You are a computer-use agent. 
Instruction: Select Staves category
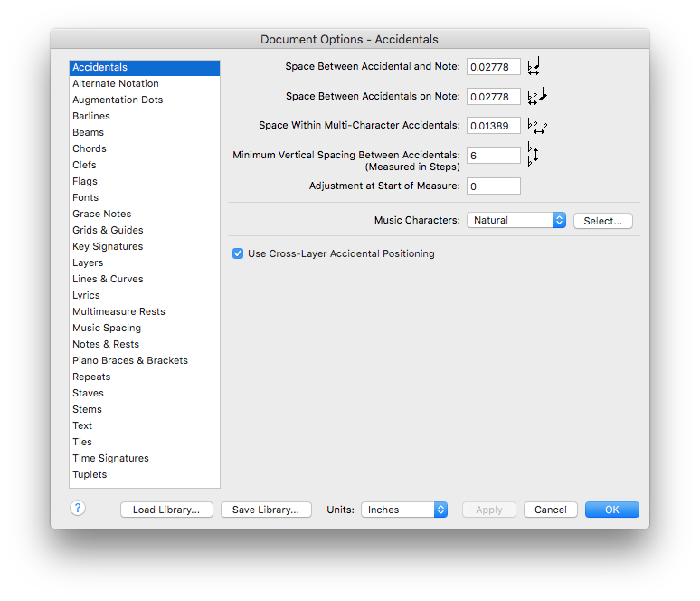point(145,394)
